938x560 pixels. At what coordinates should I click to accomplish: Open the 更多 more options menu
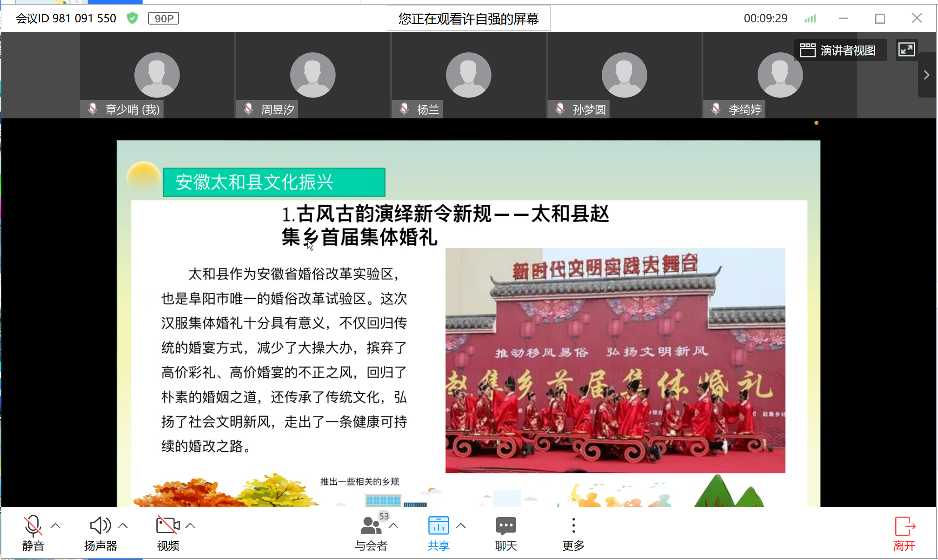click(573, 533)
